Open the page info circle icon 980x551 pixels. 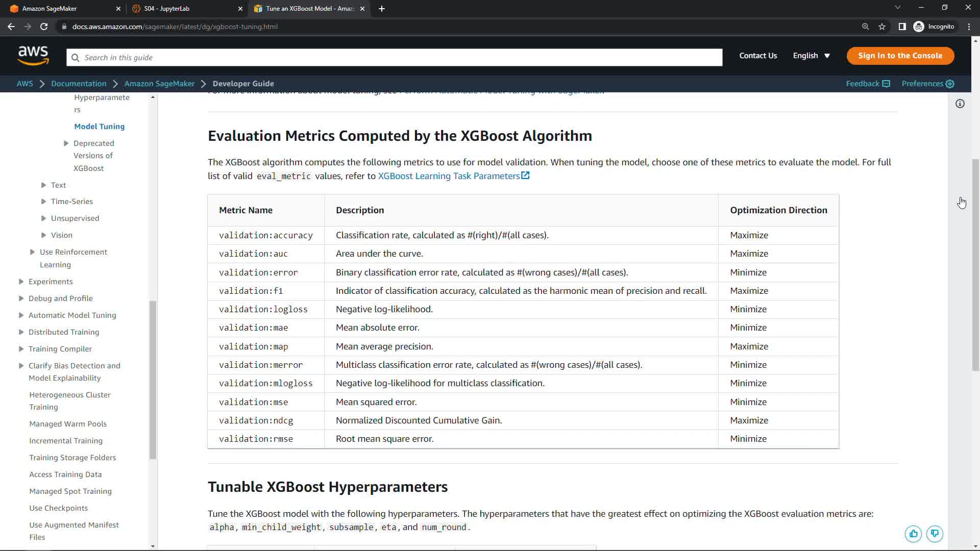(960, 104)
